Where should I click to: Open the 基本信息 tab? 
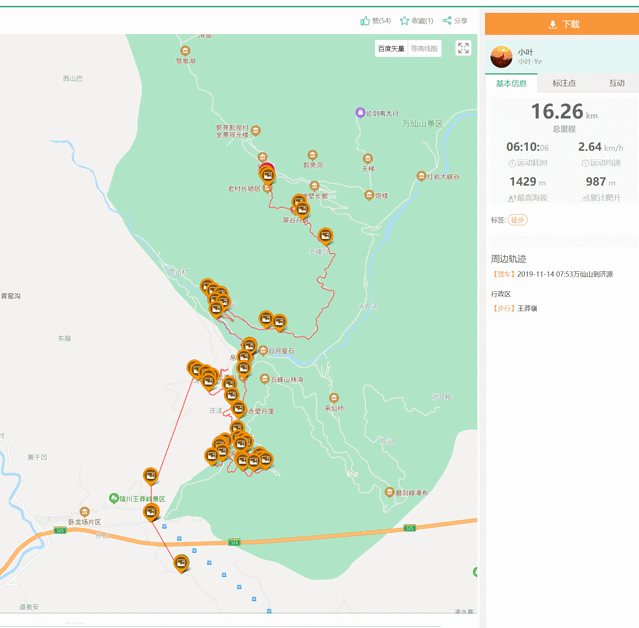click(511, 83)
